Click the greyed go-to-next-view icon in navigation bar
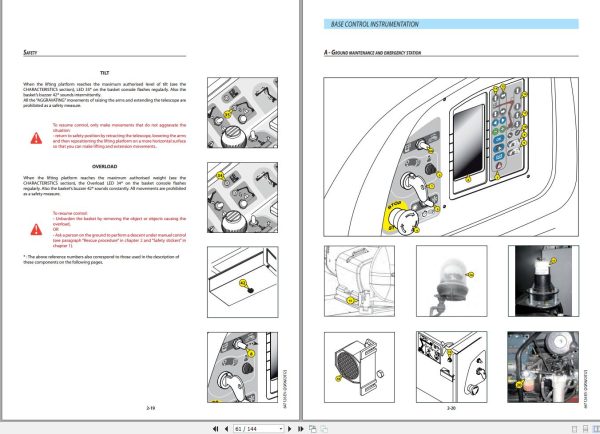The image size is (600, 434). [x=324, y=429]
